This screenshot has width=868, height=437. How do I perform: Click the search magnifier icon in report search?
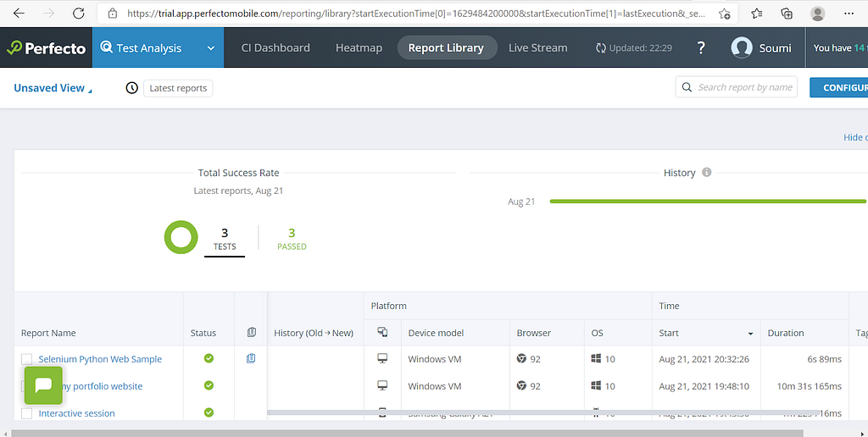pos(687,87)
